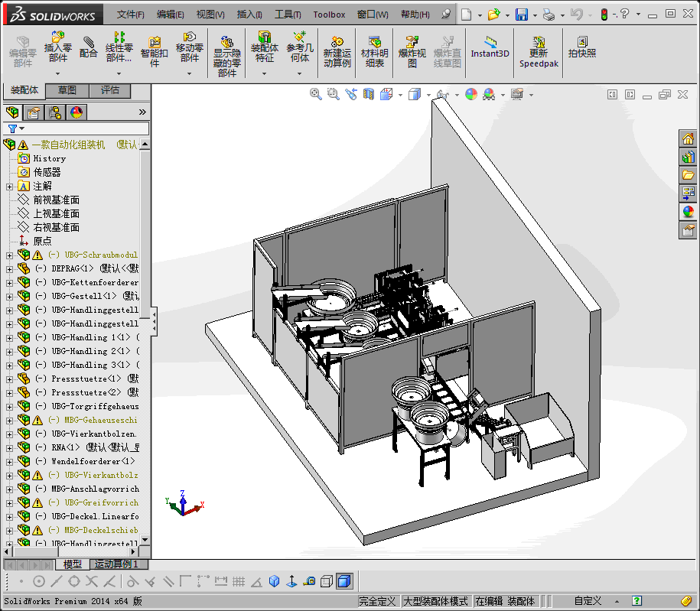This screenshot has height=611, width=700.
Task: Open Assembly Features (装配体特征) tool
Action: click(264, 47)
